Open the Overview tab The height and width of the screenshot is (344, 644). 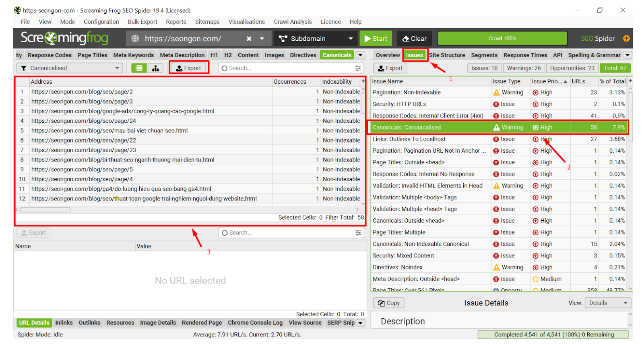click(x=388, y=55)
